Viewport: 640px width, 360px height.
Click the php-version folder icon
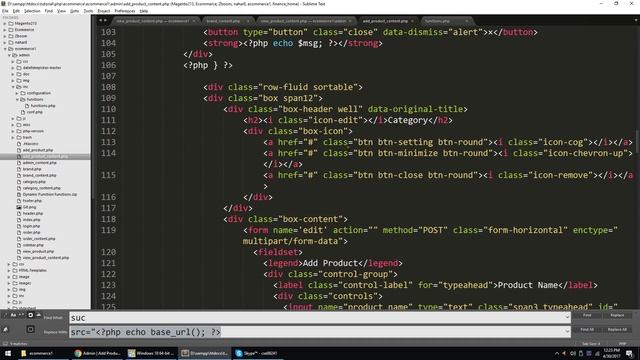[x=19, y=131]
